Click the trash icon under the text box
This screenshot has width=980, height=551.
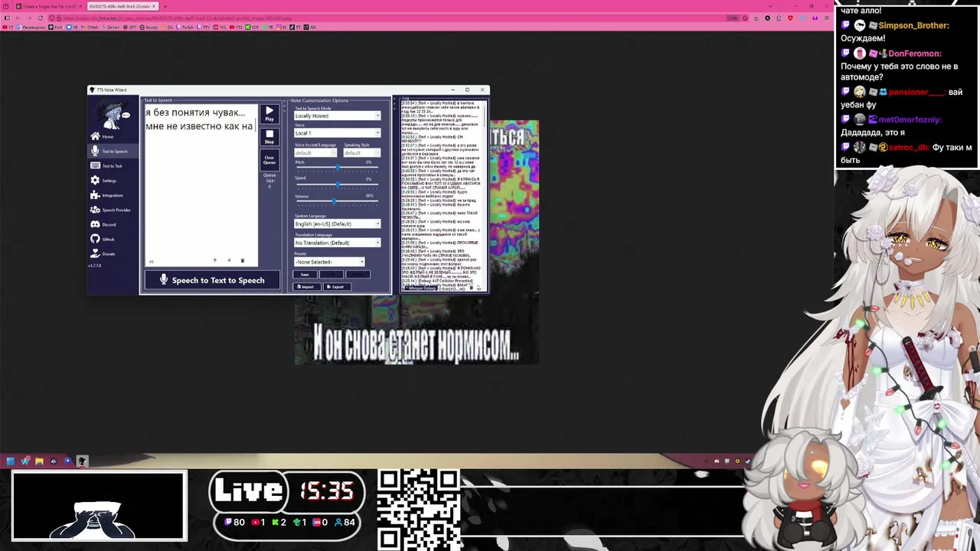click(x=243, y=260)
